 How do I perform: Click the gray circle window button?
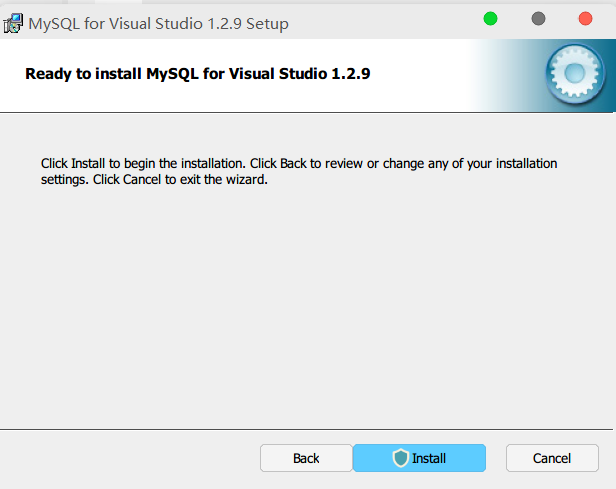pos(538,18)
